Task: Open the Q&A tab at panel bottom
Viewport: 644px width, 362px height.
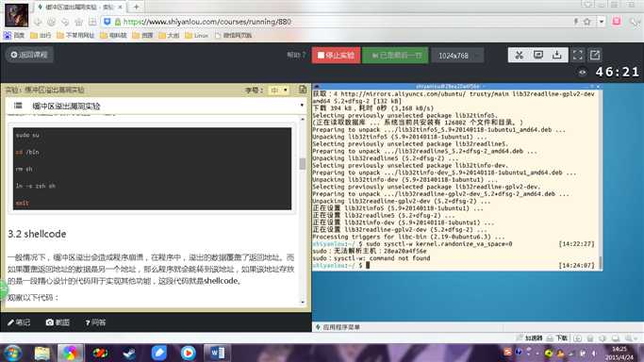Action: [95, 323]
